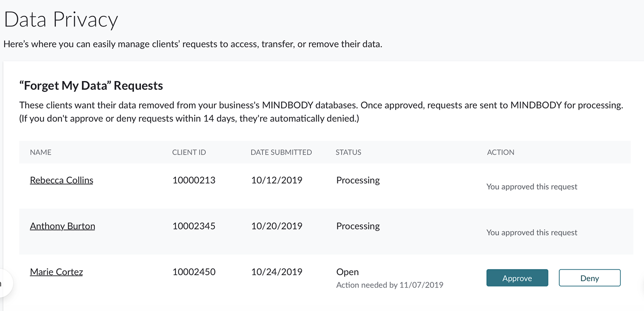
Task: Open Rebecca Collins client profile link
Action: click(61, 180)
